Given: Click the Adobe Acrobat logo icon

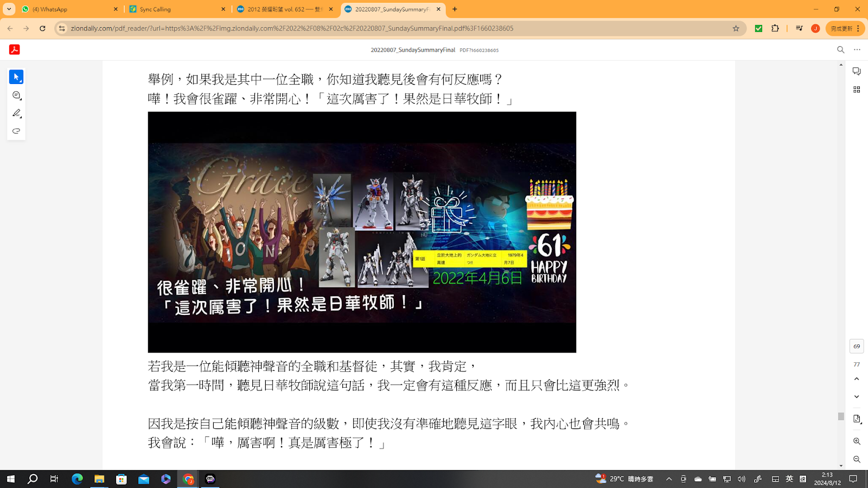Looking at the screenshot, I should 15,49.
